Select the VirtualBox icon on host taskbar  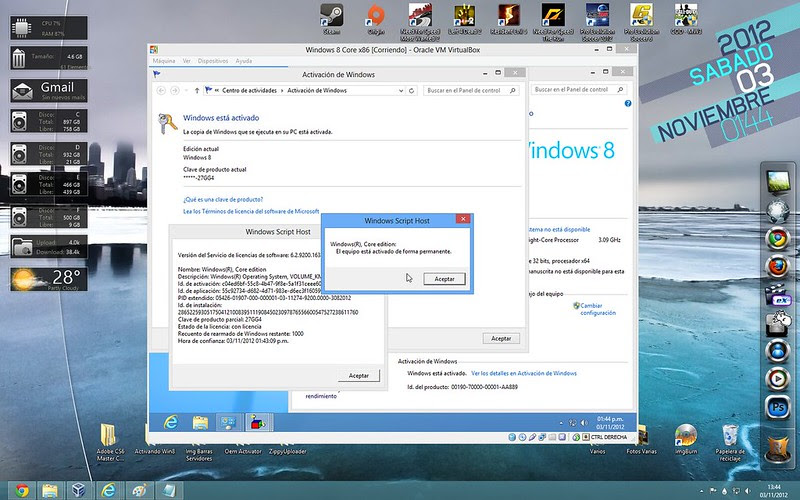(x=79, y=491)
